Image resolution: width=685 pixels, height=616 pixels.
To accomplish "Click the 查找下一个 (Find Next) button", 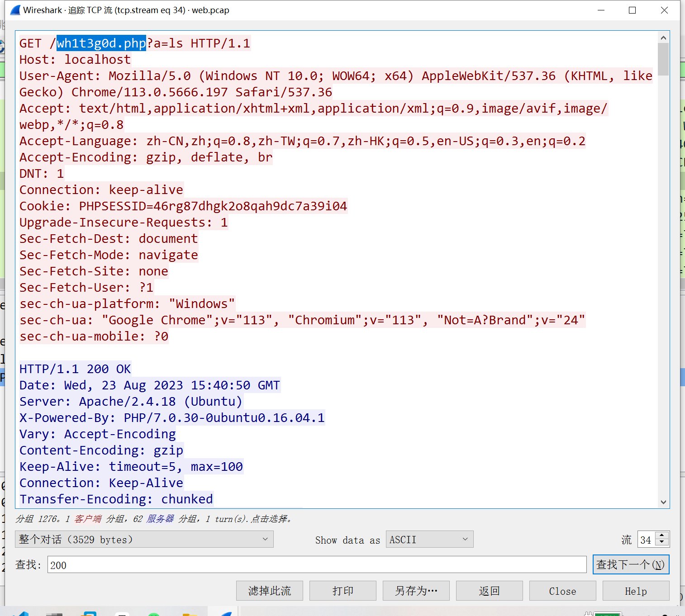I will click(631, 564).
